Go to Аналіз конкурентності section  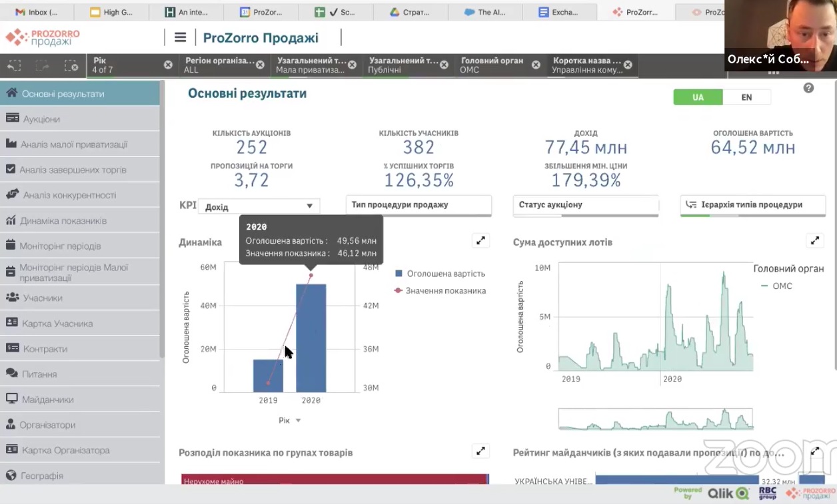click(x=69, y=195)
